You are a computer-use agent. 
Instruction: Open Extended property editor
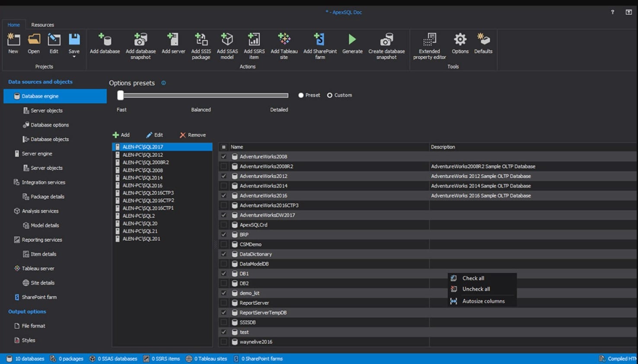tap(429, 46)
